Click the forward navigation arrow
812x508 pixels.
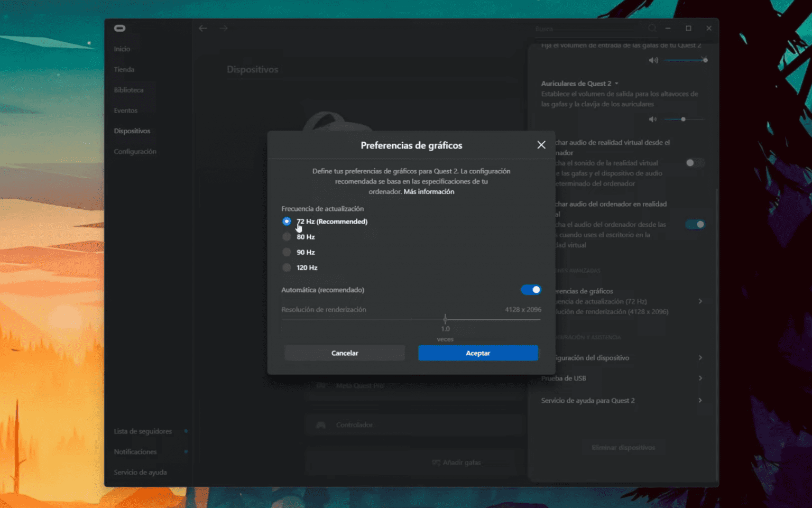223,28
